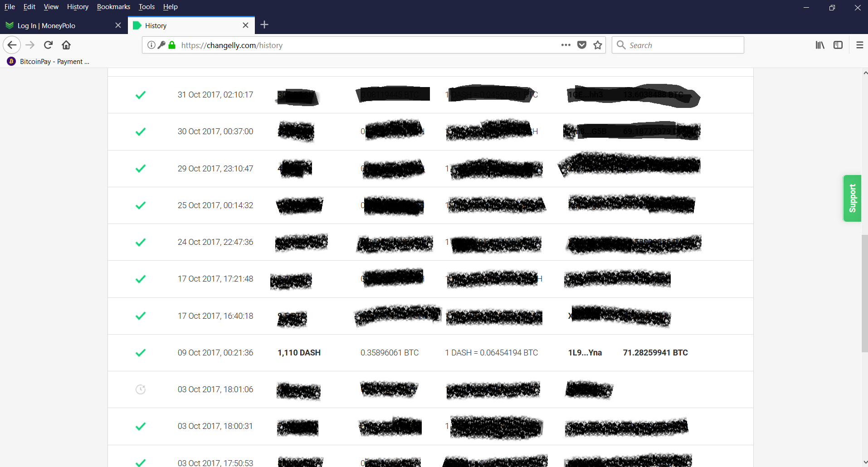Screen dimensions: 868x467
Task: Click checkmark for 09 Oct 2017 transaction
Action: click(141, 353)
